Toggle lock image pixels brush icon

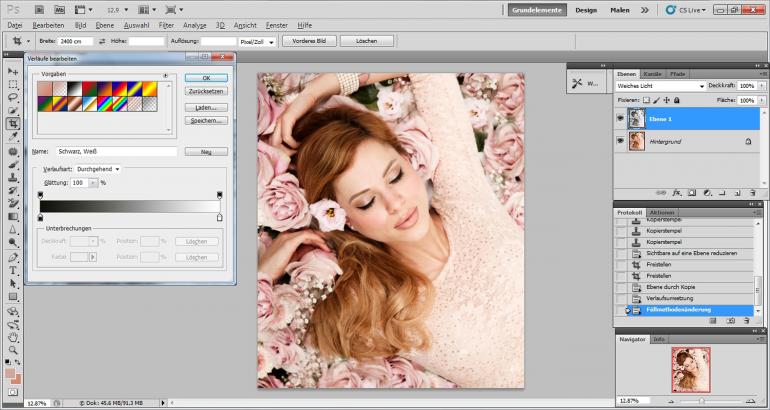click(x=657, y=100)
